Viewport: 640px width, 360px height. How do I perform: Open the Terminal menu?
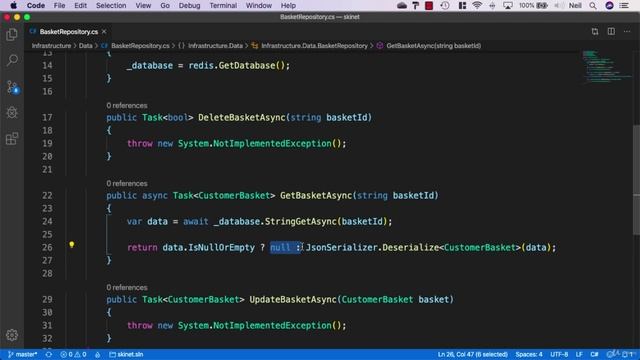(223, 5)
